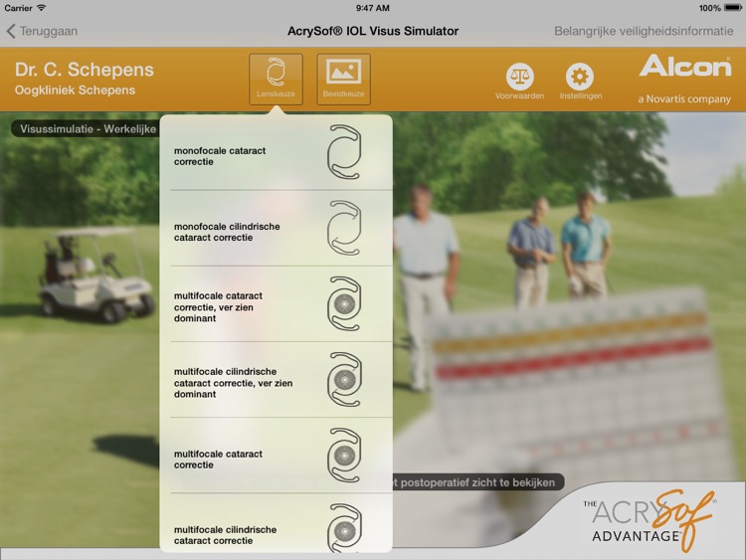Click 'a Novartis company' text

pyautogui.click(x=684, y=98)
